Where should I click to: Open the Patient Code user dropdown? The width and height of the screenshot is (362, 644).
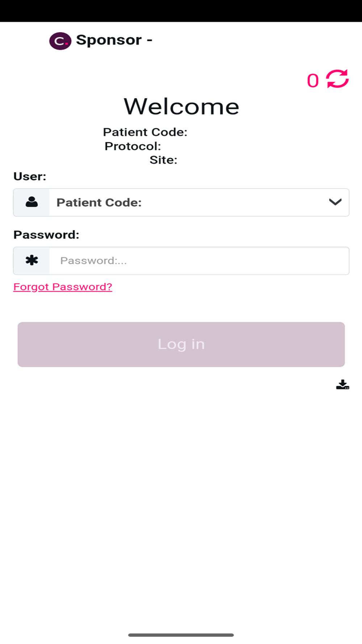[199, 202]
